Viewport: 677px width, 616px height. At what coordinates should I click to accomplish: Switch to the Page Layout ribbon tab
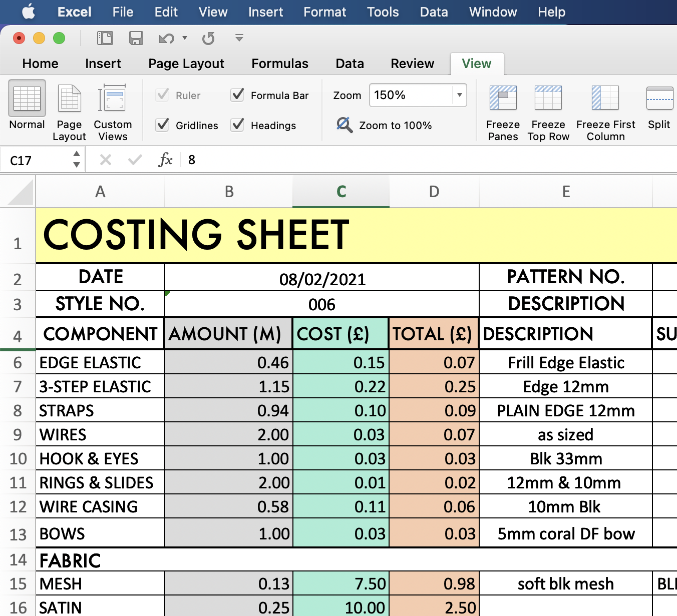pos(186,64)
